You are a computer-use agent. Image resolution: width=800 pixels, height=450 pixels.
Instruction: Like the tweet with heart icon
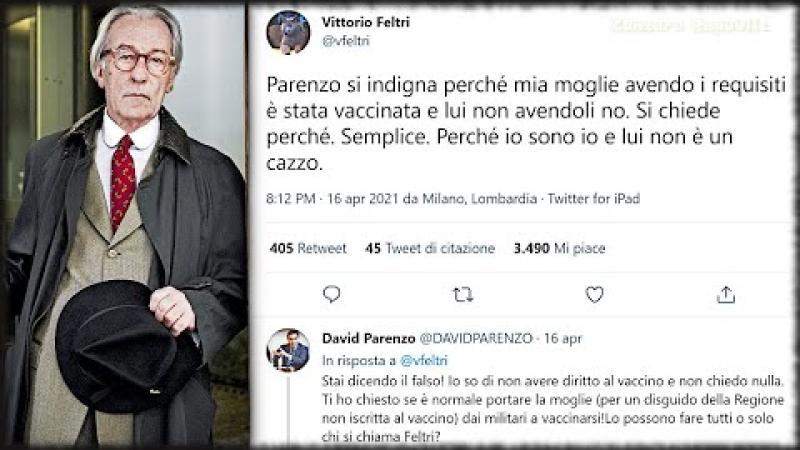[594, 294]
